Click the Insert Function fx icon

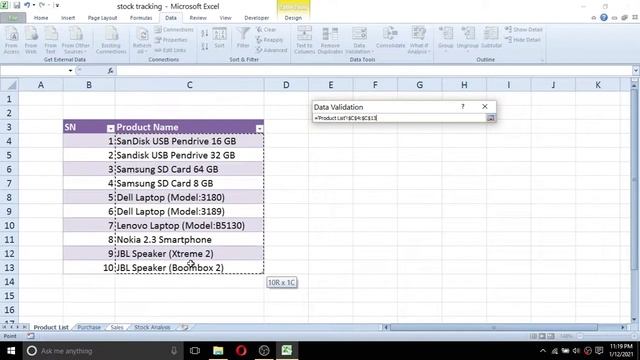110,71
